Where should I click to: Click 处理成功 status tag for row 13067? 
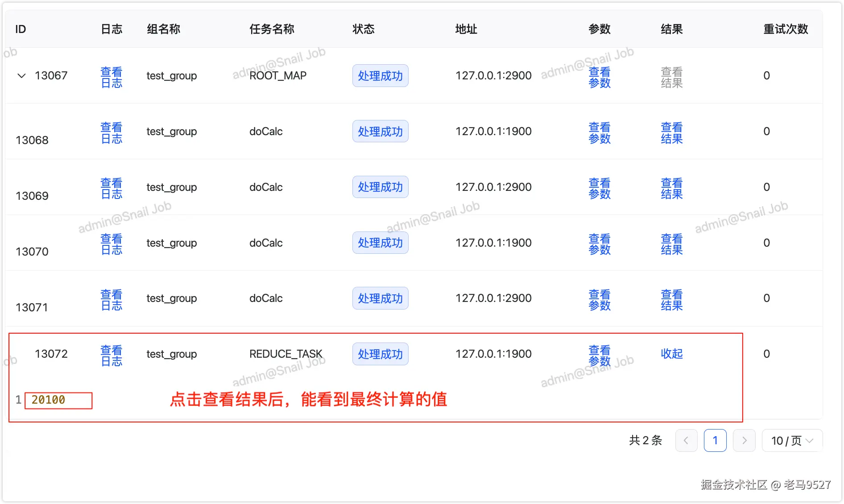(381, 75)
